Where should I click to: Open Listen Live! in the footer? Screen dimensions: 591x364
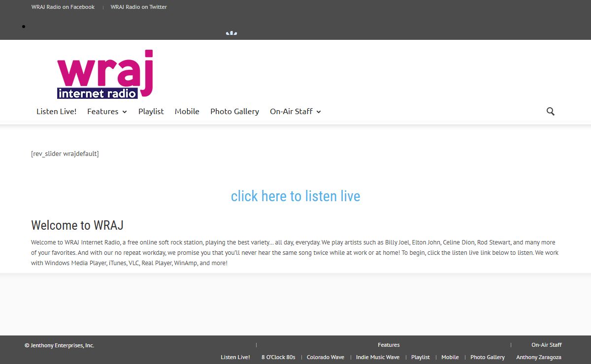pos(235,357)
